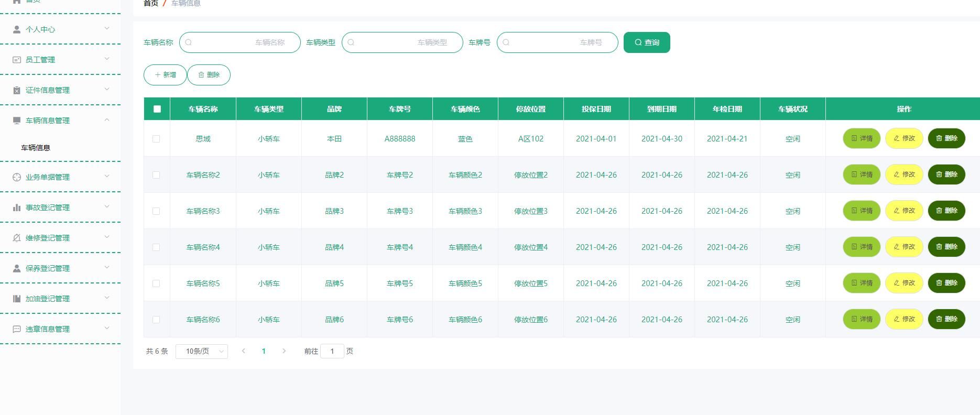Click the 加油登记管理 sidebar icon
980x415 pixels.
pyautogui.click(x=17, y=299)
